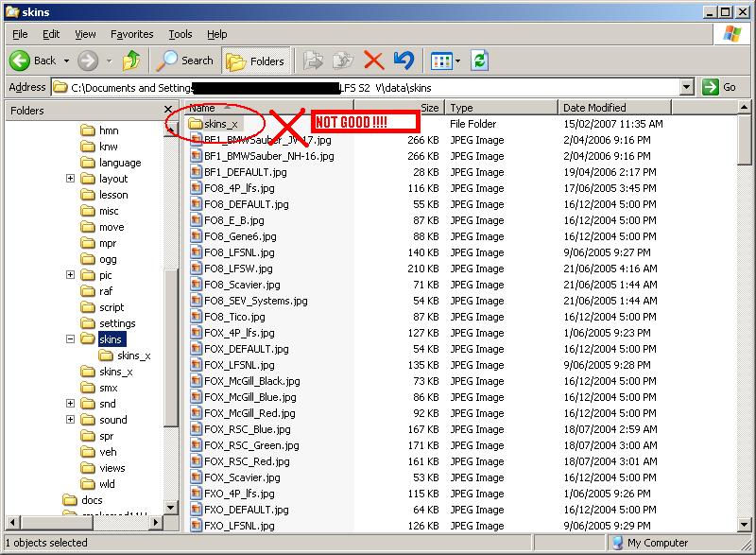Open Back history dropdown arrow
Viewport: 756px width, 555px height.
66,61
